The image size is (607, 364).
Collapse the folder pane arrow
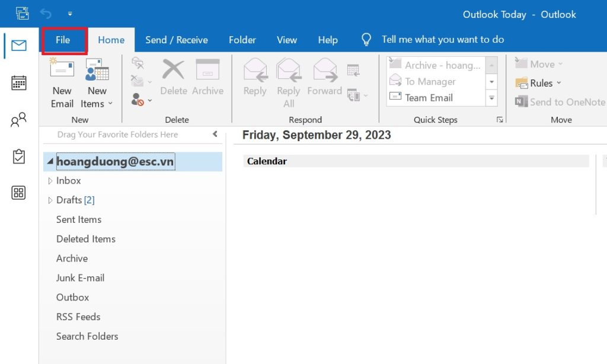tap(215, 134)
